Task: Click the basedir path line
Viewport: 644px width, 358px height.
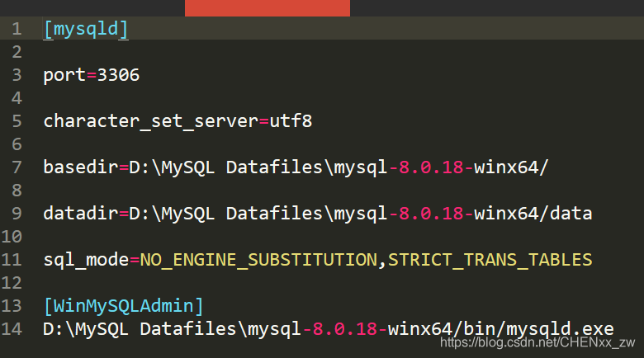Action: (x=296, y=167)
